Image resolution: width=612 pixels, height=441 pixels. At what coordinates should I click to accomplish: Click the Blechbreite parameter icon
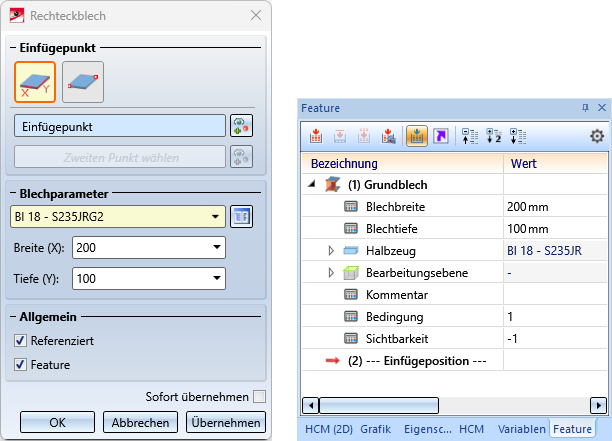[x=350, y=206]
